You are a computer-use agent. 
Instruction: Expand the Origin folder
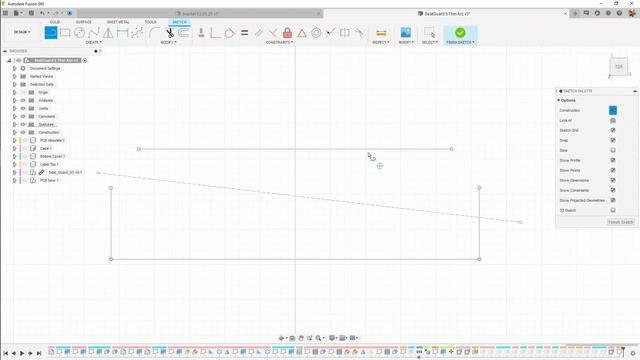click(15, 92)
